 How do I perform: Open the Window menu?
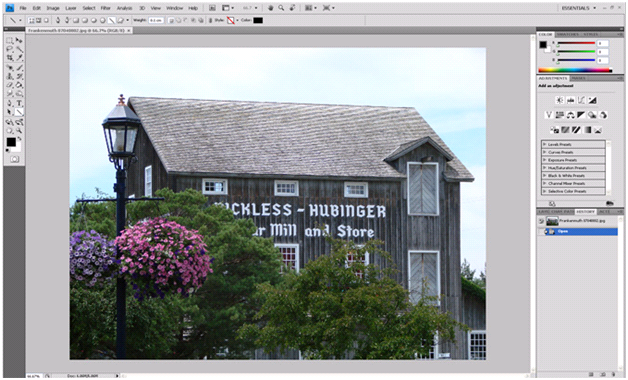click(175, 8)
